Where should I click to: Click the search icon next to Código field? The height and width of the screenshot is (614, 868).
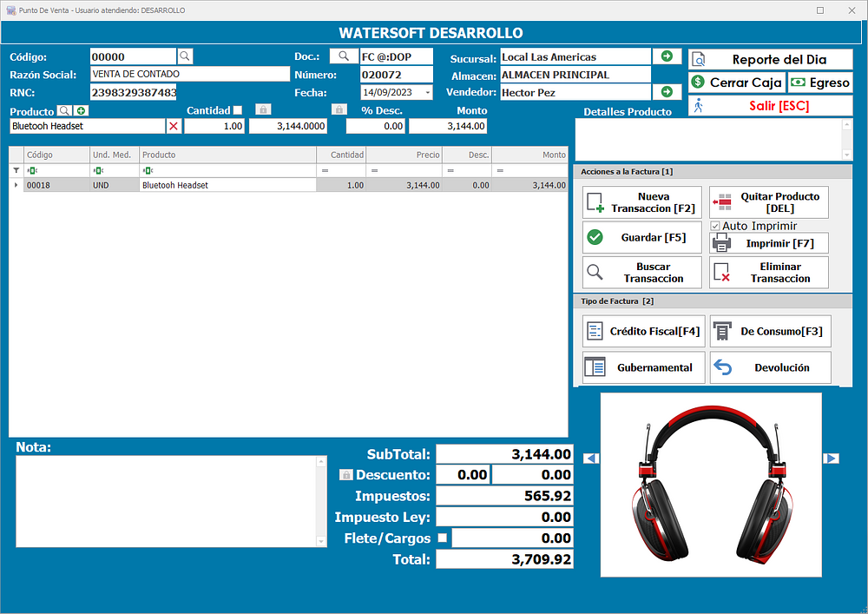click(185, 56)
